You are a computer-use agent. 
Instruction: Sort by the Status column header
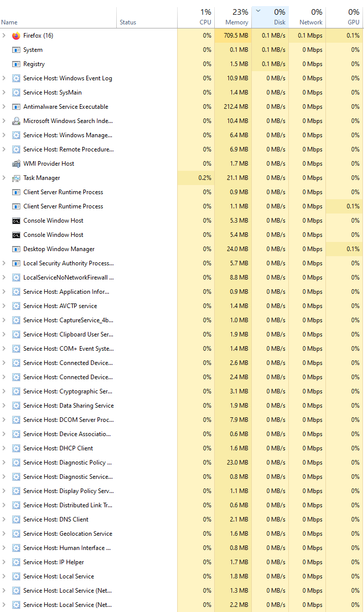[x=147, y=17]
